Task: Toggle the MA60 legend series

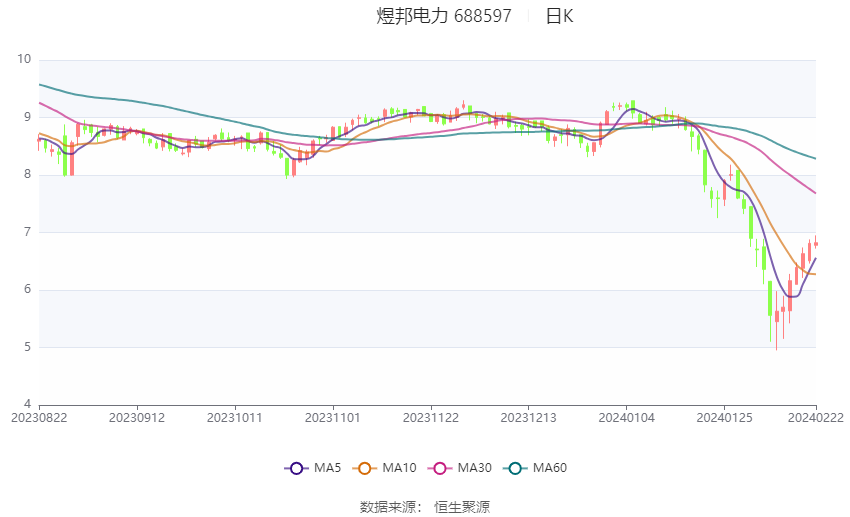Action: (535, 468)
